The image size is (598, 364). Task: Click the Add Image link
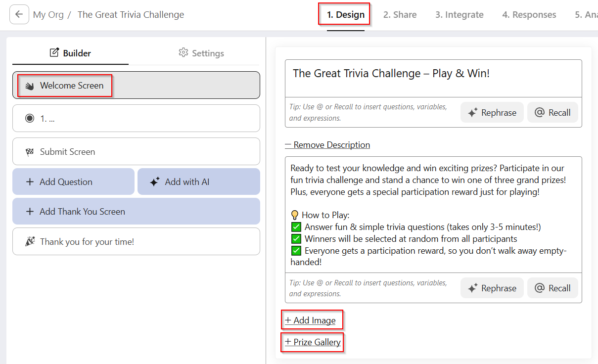[x=310, y=320]
